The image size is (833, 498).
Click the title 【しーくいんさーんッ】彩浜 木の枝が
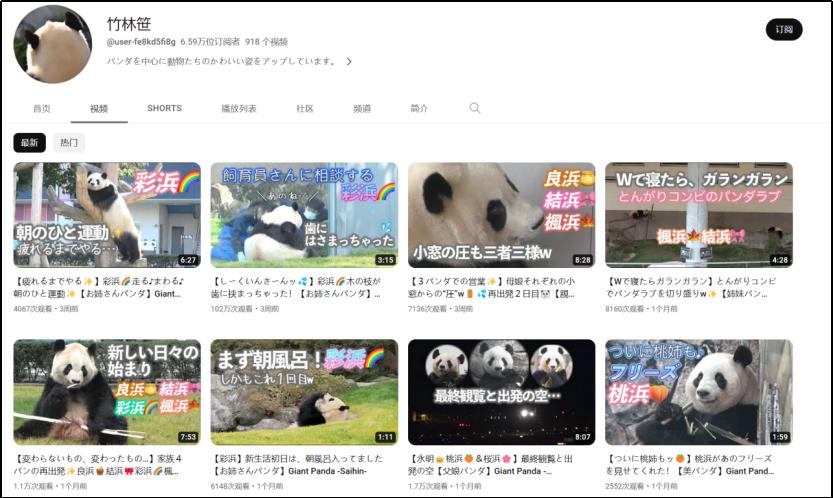(x=296, y=287)
